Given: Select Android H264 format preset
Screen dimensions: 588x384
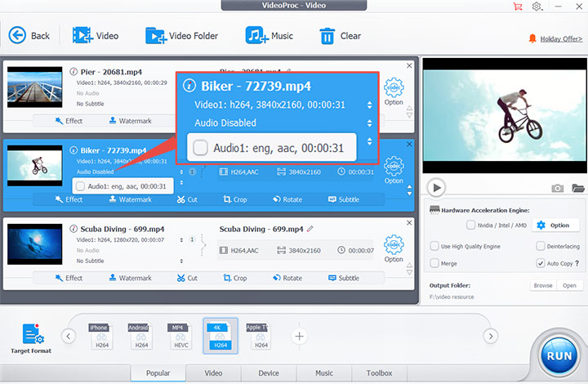Looking at the screenshot, I should (141, 336).
